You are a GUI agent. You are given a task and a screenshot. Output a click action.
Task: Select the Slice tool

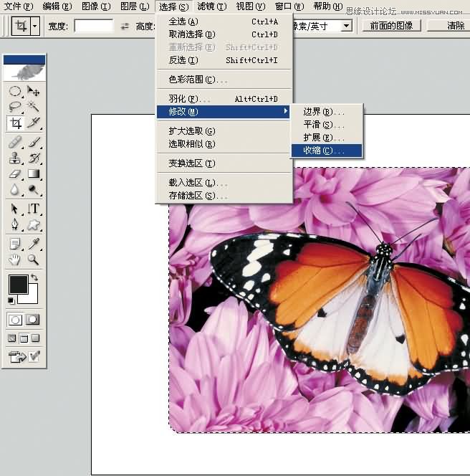[x=34, y=123]
